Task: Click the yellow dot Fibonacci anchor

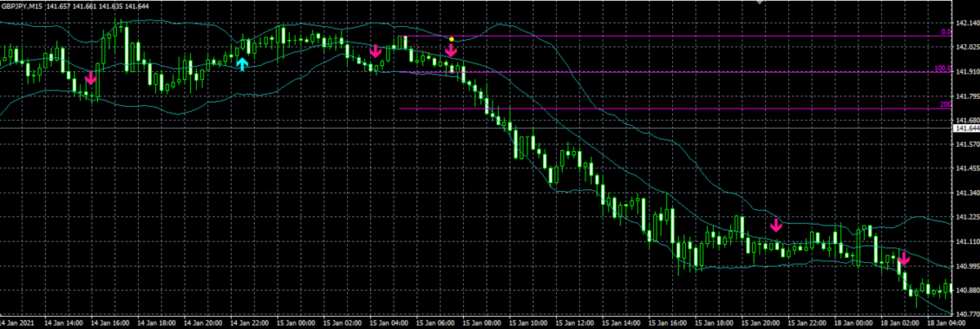Action: (x=451, y=38)
